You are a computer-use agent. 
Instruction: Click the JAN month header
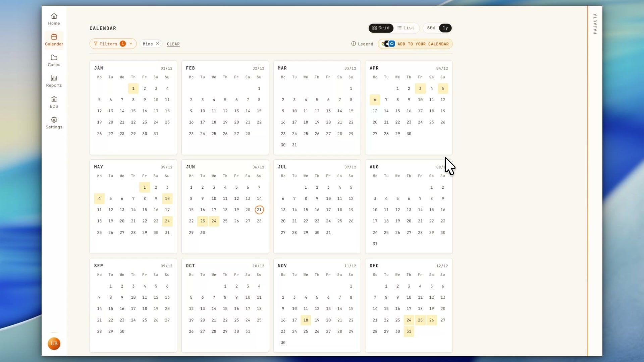[99, 68]
